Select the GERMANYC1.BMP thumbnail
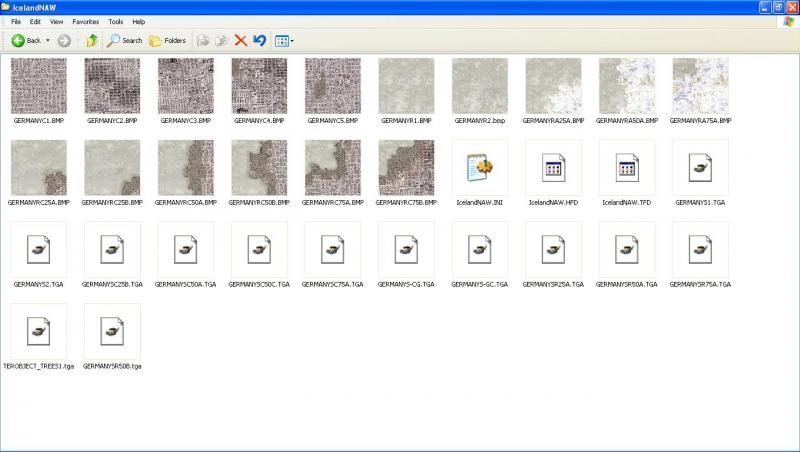 (39, 86)
